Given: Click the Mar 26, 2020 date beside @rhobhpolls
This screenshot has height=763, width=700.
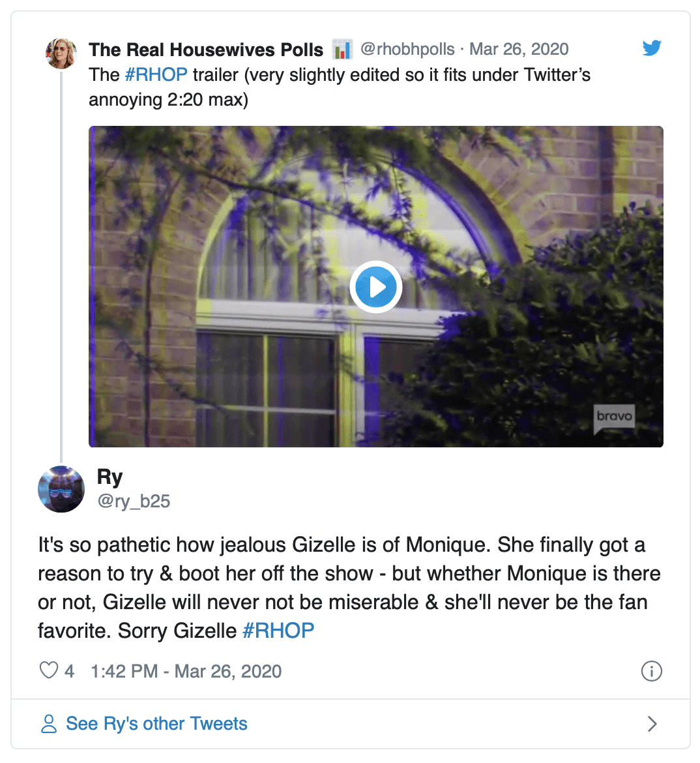Looking at the screenshot, I should click(519, 49).
